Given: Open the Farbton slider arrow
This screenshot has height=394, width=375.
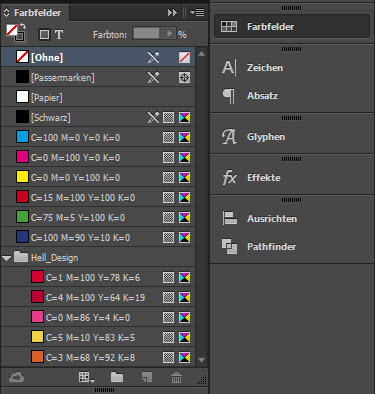Looking at the screenshot, I should click(x=169, y=33).
